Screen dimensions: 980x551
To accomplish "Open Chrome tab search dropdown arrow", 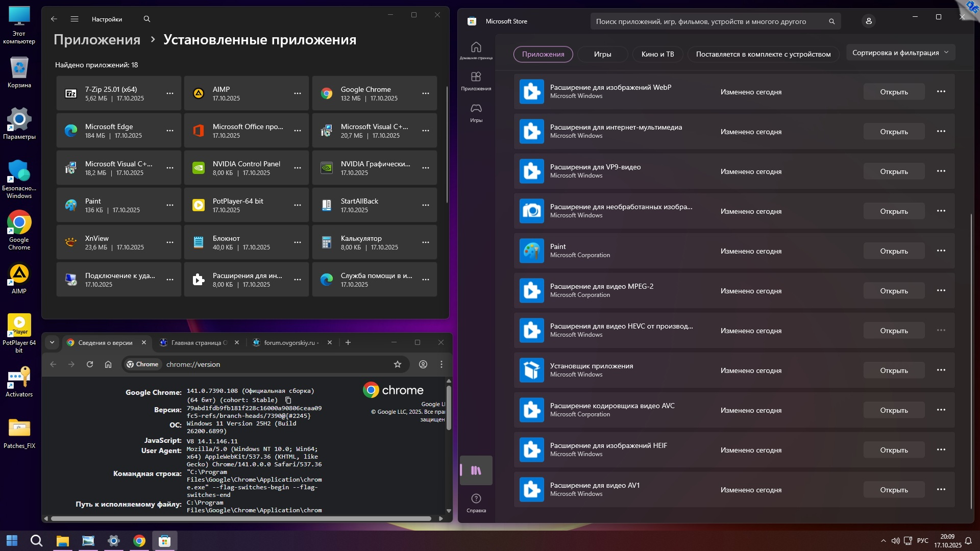I will [52, 342].
